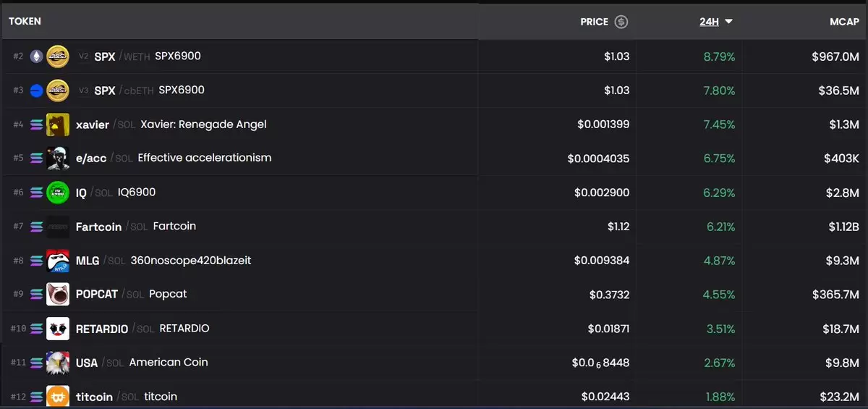
Task: Click the MCAP column header
Action: [x=844, y=22]
